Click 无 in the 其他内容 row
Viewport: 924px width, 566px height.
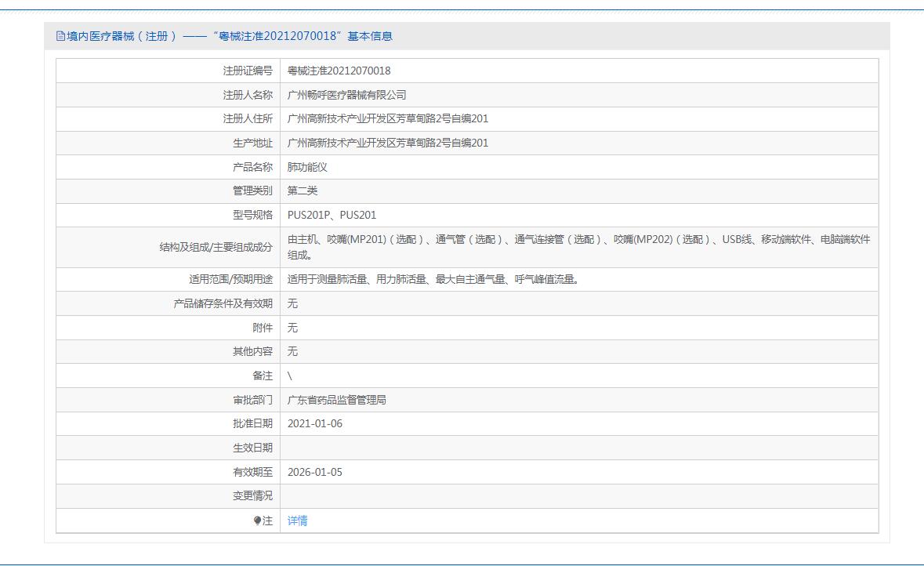pos(292,351)
